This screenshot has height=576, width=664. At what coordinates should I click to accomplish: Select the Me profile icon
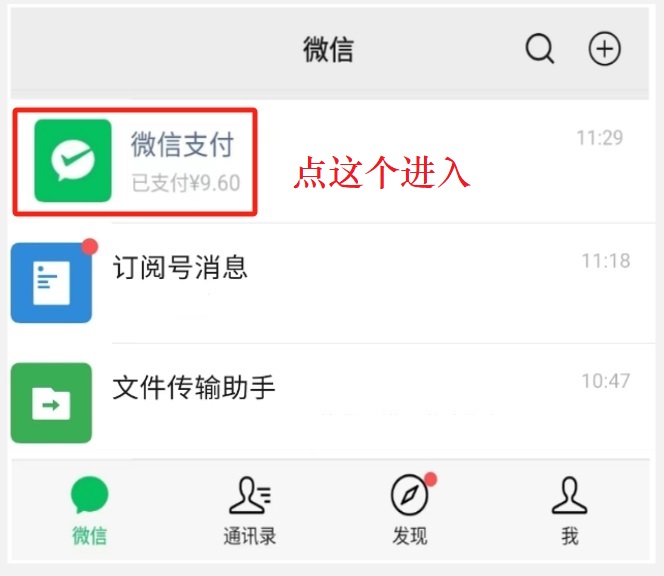coord(569,495)
